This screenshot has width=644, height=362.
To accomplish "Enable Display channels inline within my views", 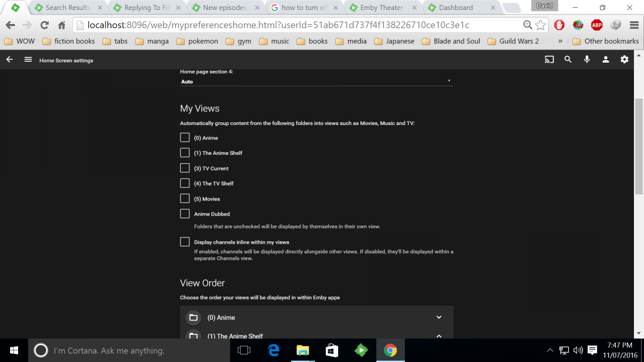I will 185,242.
